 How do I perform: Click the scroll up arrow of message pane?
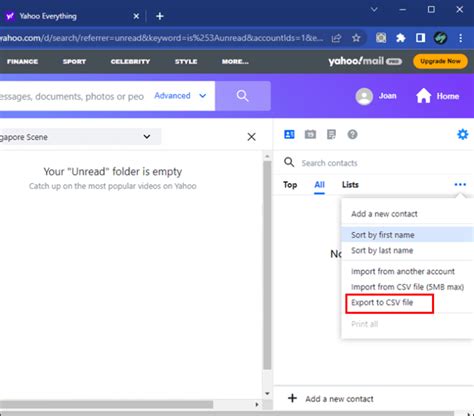click(x=267, y=156)
